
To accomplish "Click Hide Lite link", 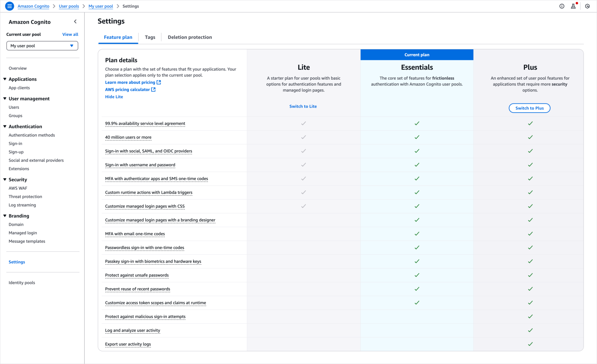I will pos(114,97).
